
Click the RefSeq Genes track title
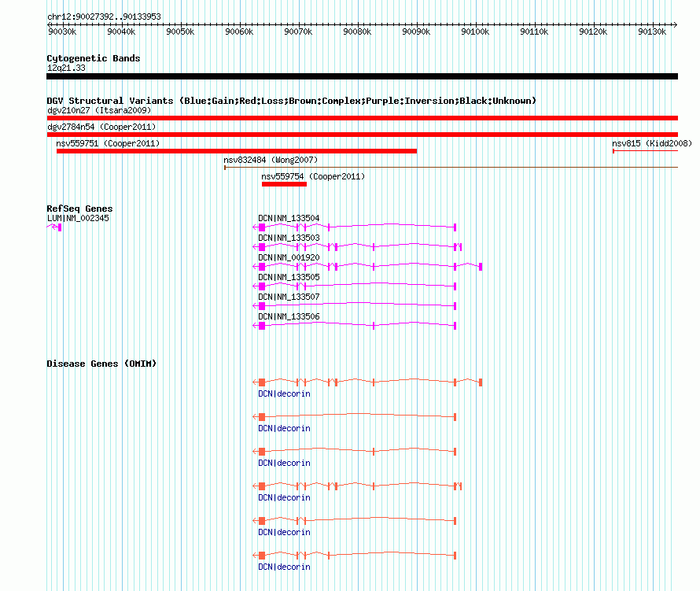79,209
